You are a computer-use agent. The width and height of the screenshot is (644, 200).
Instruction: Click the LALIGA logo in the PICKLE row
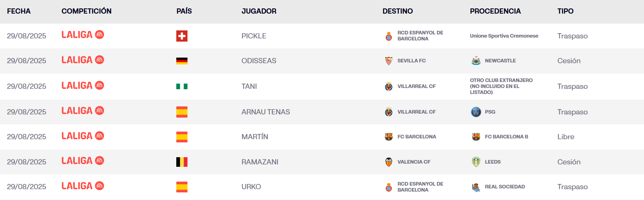click(82, 35)
